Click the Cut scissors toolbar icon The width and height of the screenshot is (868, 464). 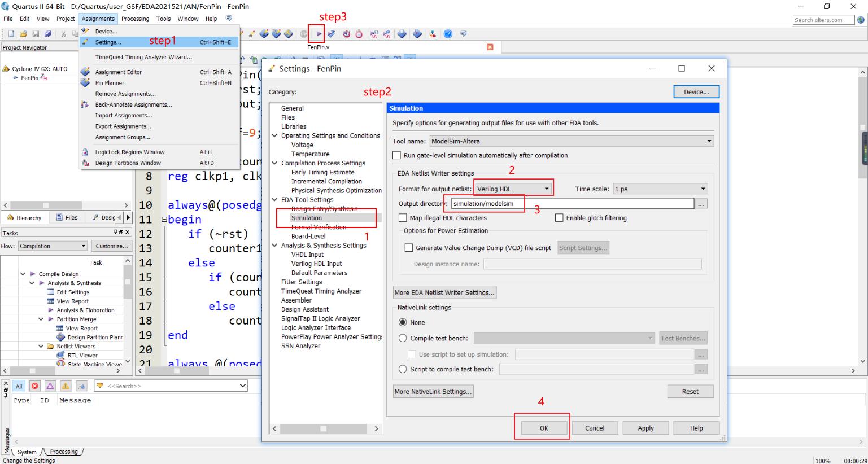coord(63,34)
